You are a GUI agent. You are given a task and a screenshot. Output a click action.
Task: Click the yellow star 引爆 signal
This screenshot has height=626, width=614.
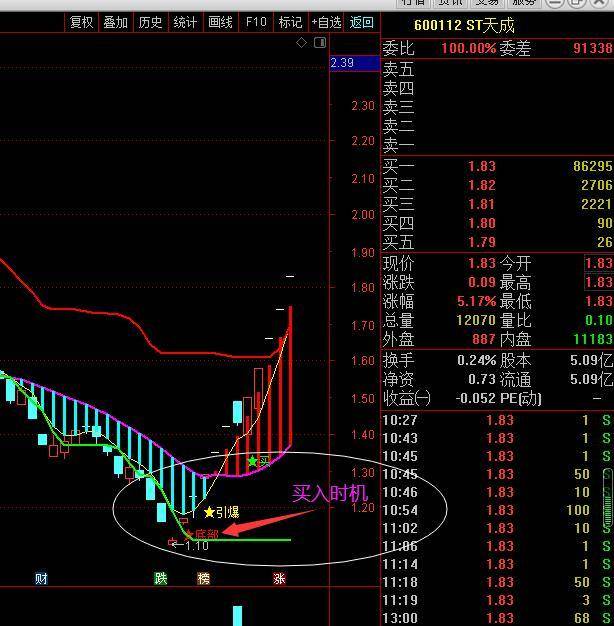(209, 512)
